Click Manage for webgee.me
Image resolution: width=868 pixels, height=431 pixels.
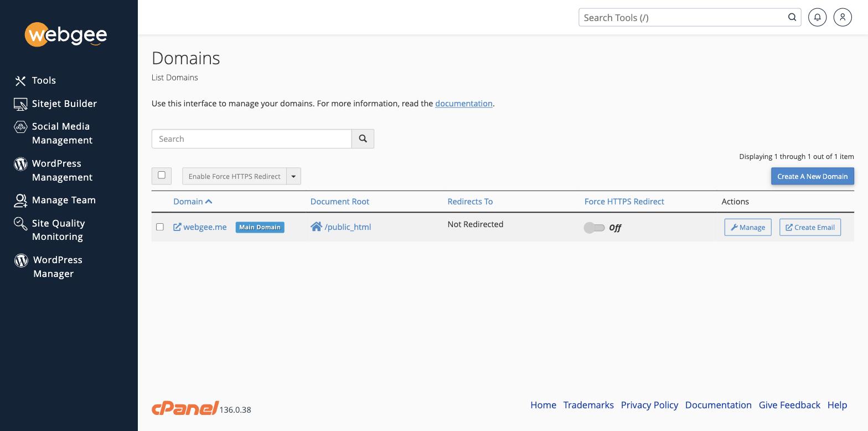click(748, 227)
